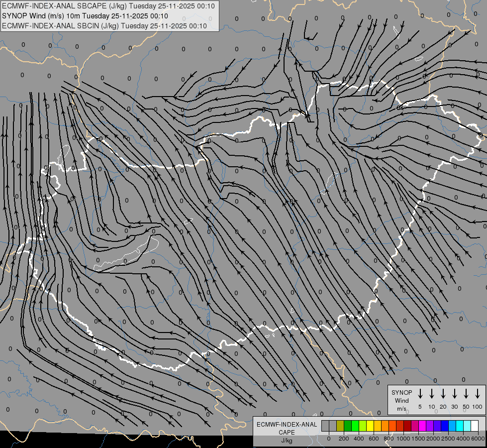Click the 1500 value on CAPE scale
Image resolution: width=487 pixels, height=448 pixels.
pos(418,439)
